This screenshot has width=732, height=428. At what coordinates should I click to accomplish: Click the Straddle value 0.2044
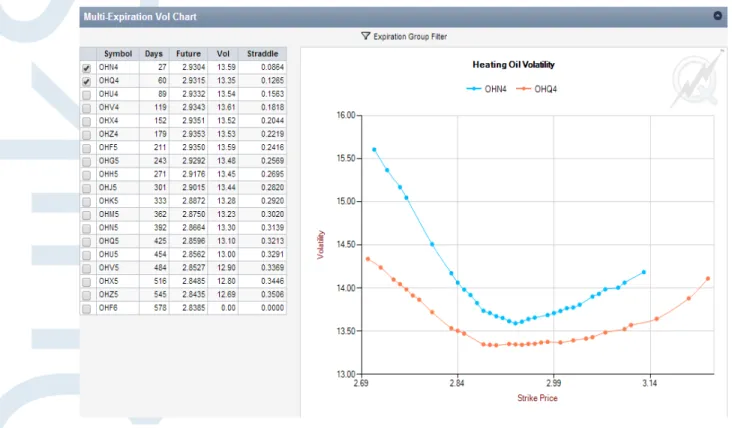click(272, 120)
